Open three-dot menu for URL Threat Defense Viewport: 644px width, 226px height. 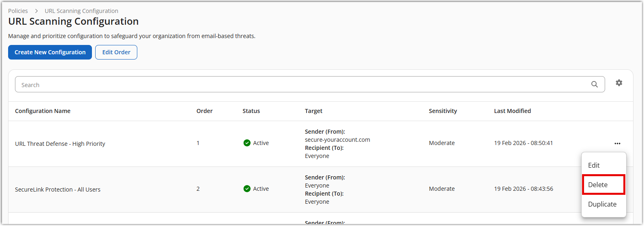click(x=617, y=143)
